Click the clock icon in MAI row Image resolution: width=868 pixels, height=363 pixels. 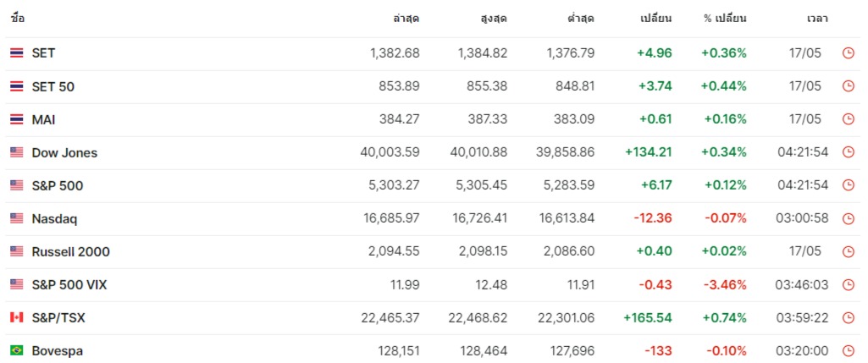click(x=849, y=119)
